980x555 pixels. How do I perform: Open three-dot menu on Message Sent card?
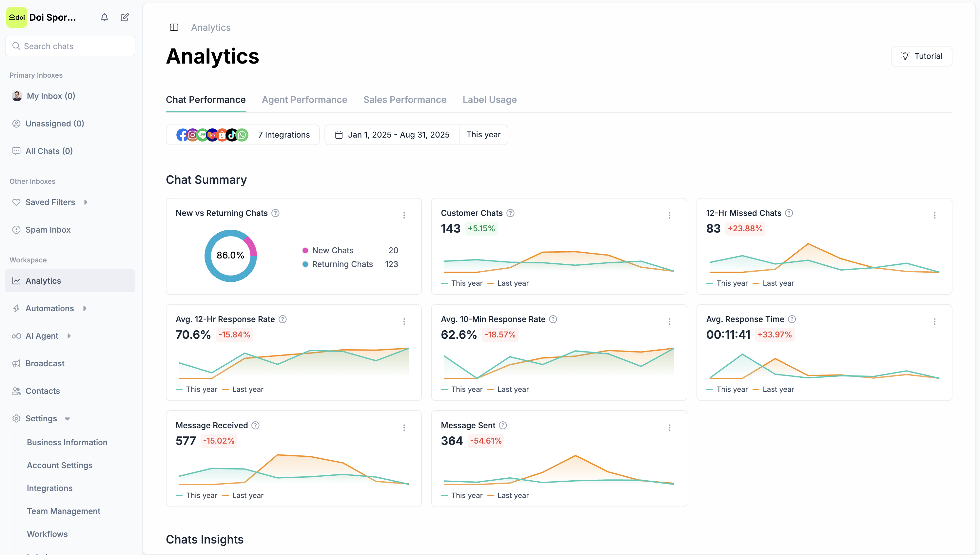click(x=669, y=428)
